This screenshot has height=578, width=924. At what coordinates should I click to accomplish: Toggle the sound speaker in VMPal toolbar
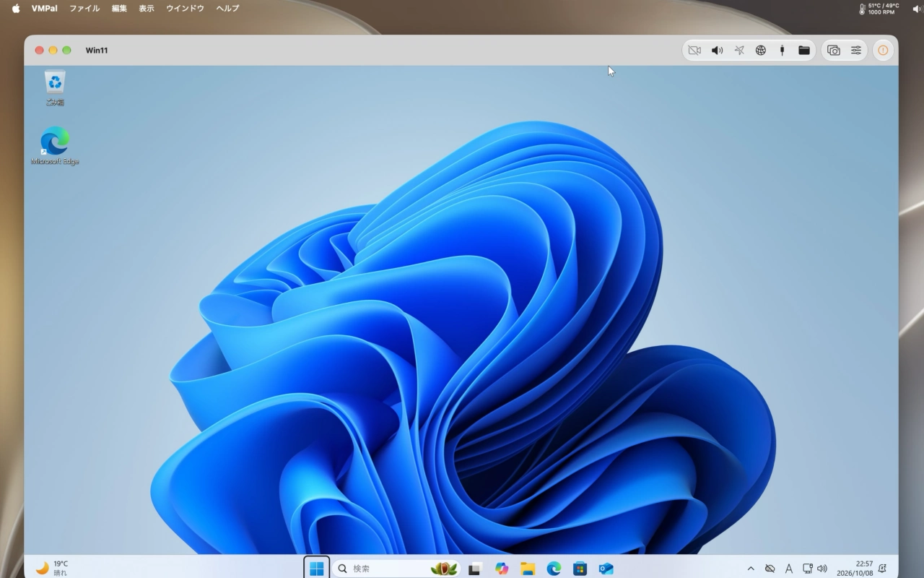tap(717, 51)
